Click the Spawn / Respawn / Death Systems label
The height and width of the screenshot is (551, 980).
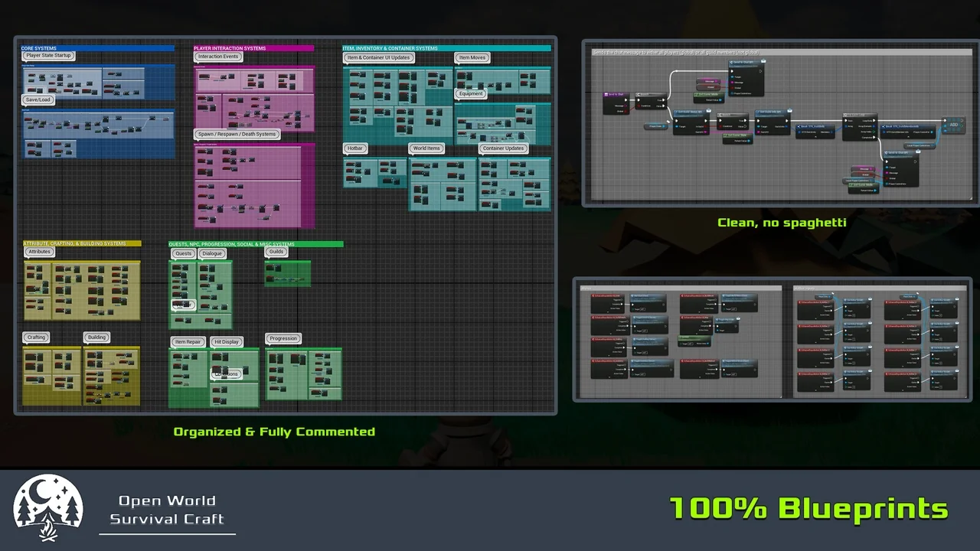237,134
